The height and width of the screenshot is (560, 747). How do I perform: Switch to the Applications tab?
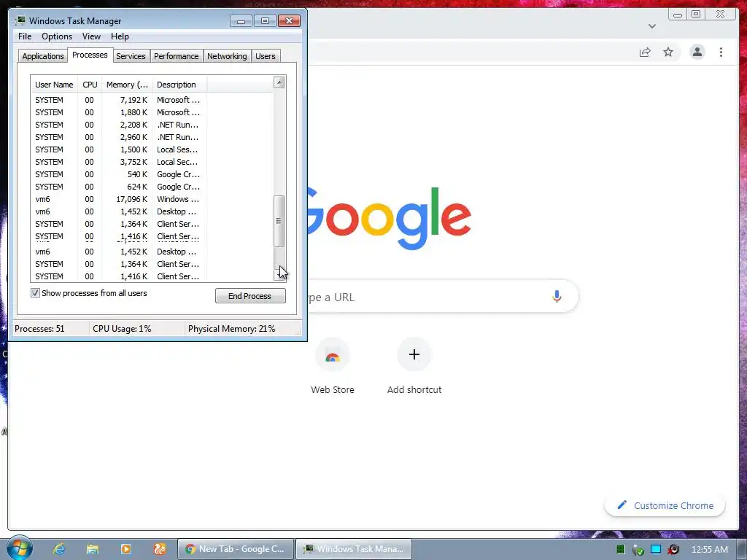coord(43,56)
